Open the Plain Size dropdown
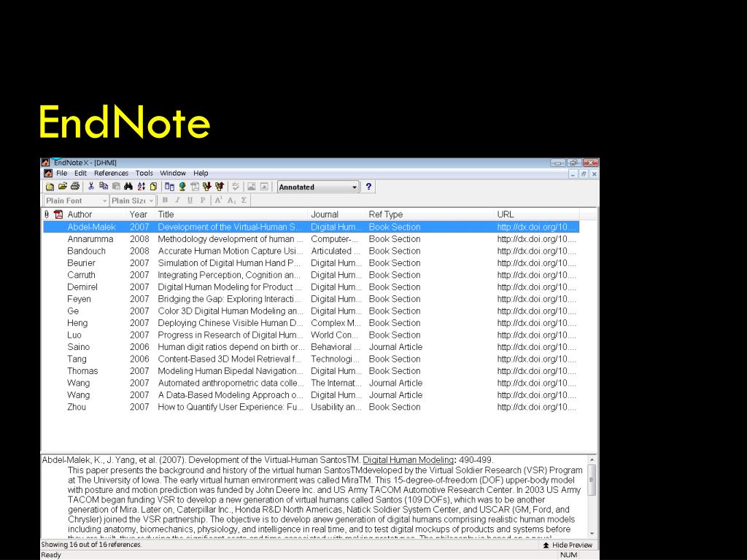 click(133, 201)
